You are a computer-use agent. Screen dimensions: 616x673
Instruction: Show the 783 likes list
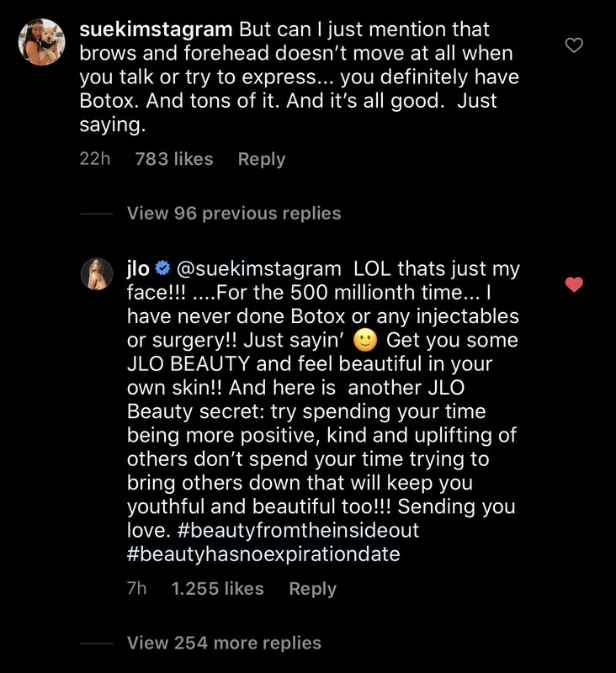point(174,159)
